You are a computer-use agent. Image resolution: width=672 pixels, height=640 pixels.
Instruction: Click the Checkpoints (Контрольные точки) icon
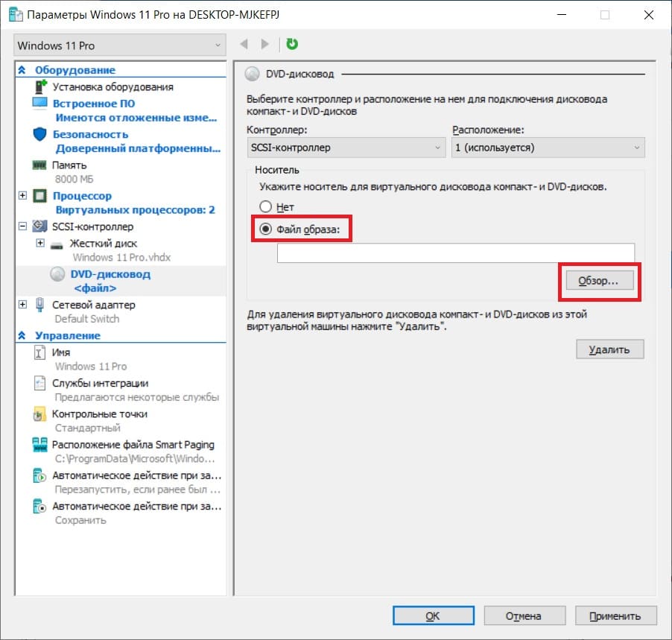39,414
